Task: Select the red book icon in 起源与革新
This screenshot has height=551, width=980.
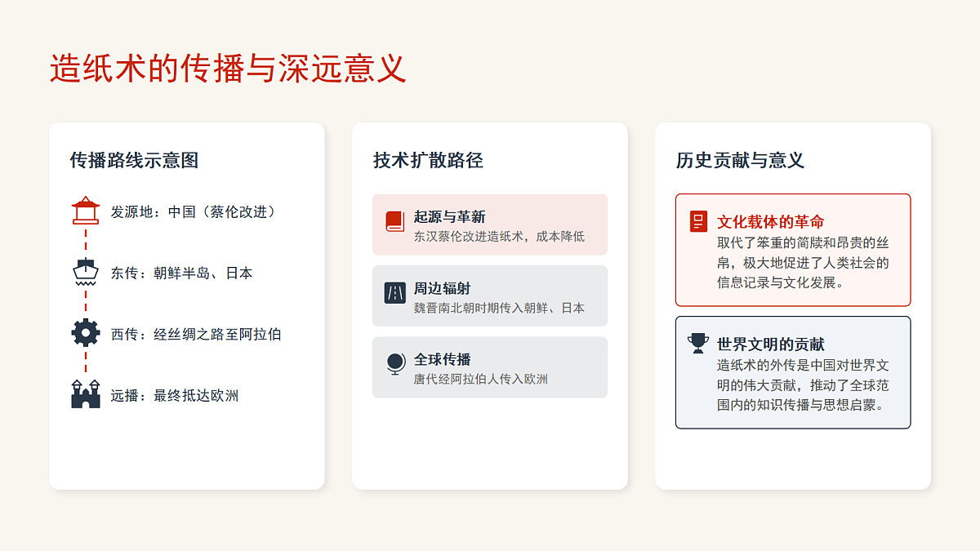Action: (395, 221)
